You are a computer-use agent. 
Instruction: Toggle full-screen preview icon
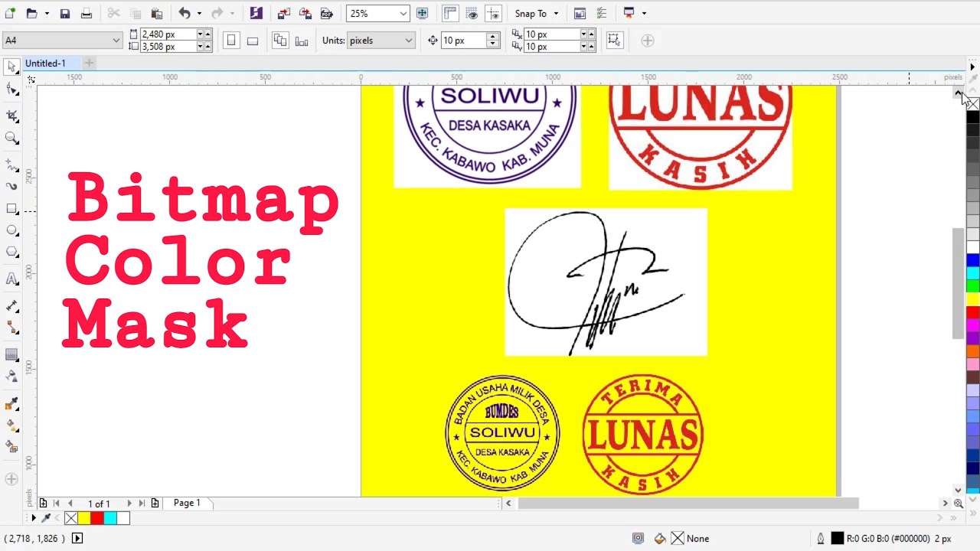pyautogui.click(x=422, y=13)
